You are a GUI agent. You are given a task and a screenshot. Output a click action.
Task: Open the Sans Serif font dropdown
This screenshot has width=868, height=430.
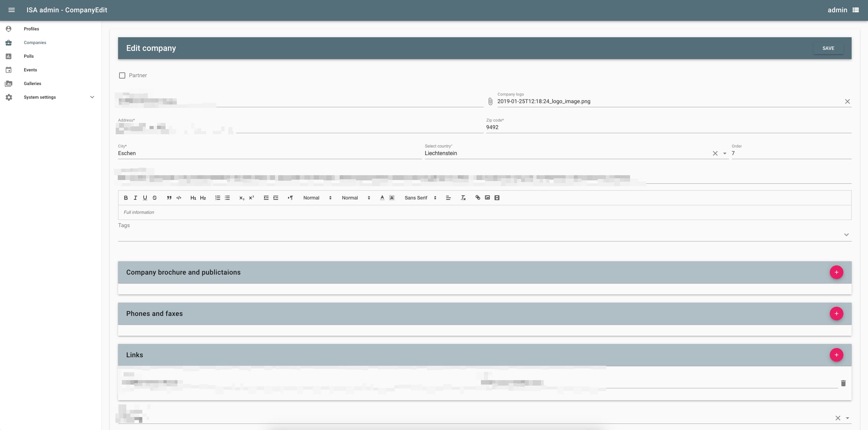coord(420,198)
